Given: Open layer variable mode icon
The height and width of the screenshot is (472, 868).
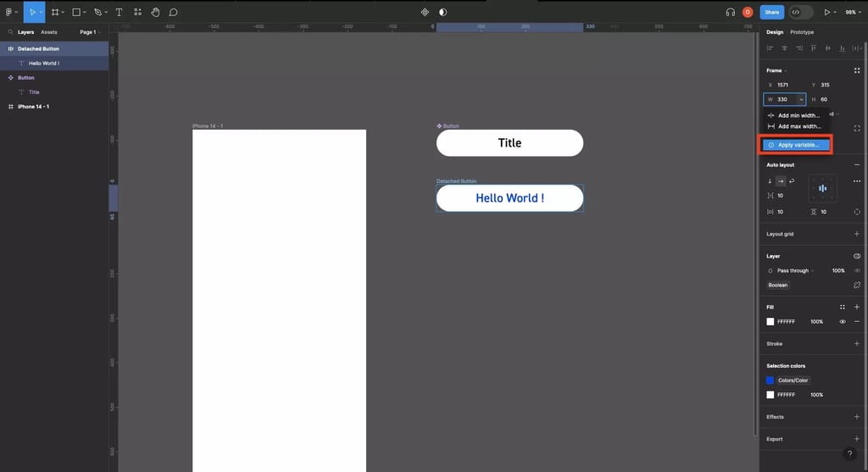Looking at the screenshot, I should [x=857, y=256].
